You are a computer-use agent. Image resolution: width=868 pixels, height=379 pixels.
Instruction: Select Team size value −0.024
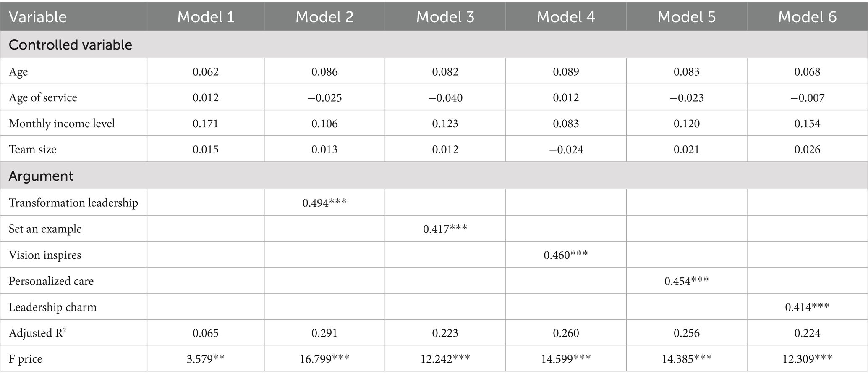tap(566, 150)
